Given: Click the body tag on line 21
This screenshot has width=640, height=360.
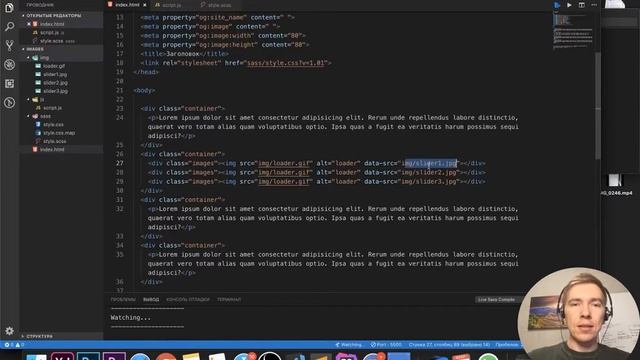Looking at the screenshot, I should click(x=144, y=90).
